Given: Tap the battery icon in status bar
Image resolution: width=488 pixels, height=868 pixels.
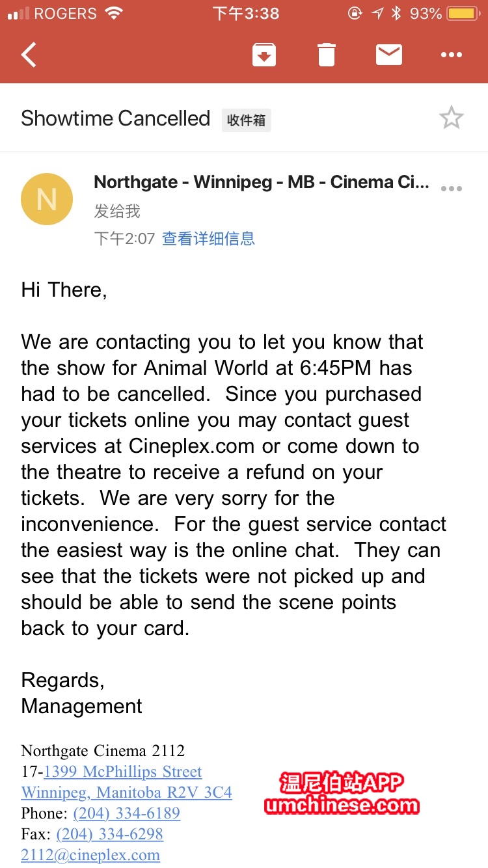Looking at the screenshot, I should (463, 14).
